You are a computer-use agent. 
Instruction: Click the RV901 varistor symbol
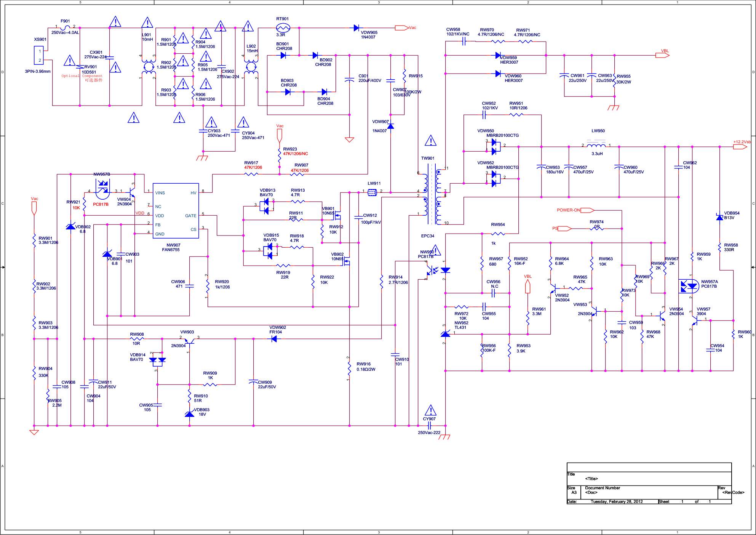click(x=80, y=67)
